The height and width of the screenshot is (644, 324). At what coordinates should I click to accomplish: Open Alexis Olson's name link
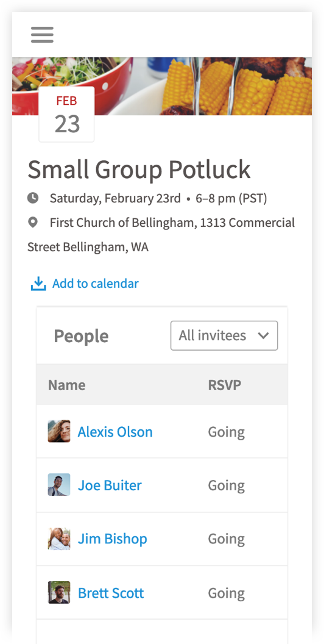pyautogui.click(x=115, y=432)
